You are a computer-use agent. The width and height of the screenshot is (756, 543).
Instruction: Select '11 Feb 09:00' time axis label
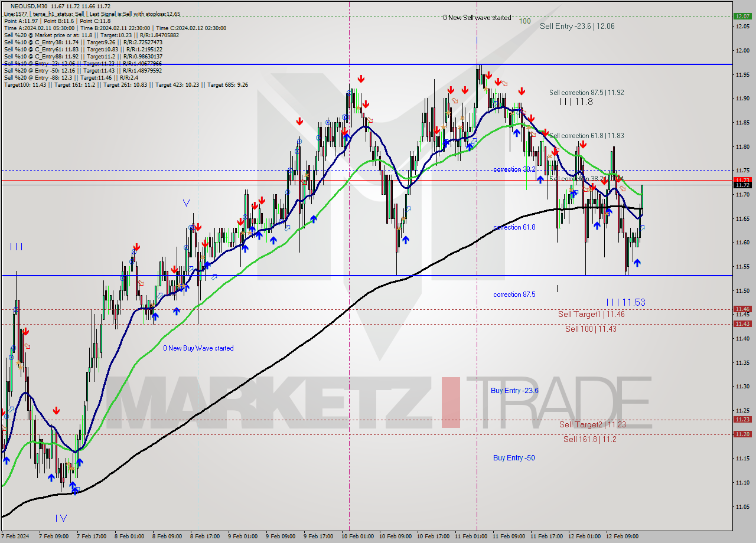click(x=509, y=537)
